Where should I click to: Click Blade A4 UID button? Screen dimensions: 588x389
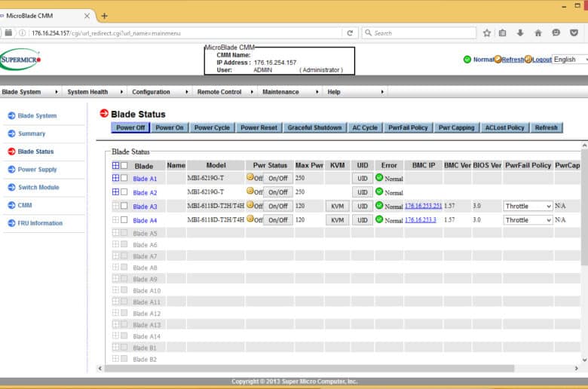coord(363,220)
